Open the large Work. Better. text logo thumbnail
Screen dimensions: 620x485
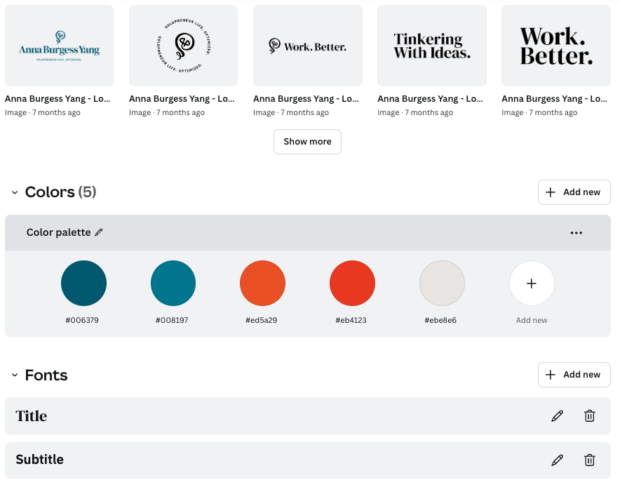coord(556,45)
